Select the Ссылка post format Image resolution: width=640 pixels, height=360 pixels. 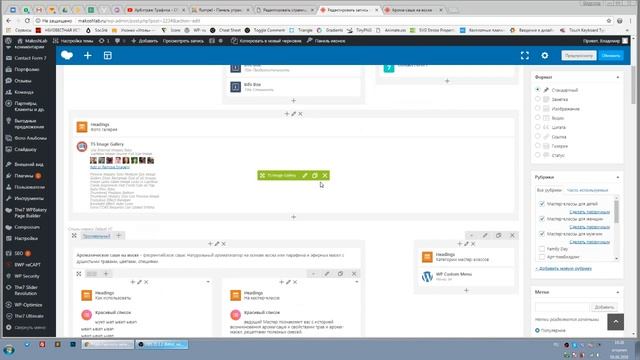pos(538,136)
